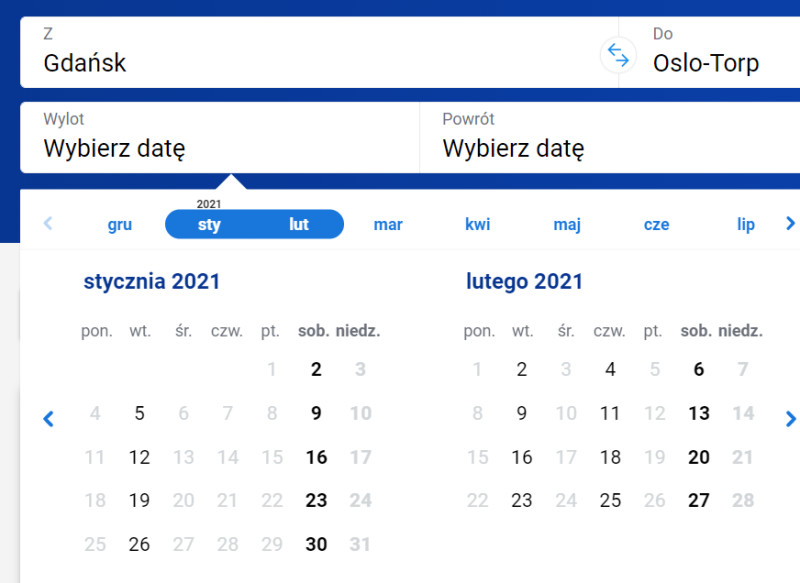Select the highlighted sty month
The height and width of the screenshot is (583, 800).
tap(209, 224)
